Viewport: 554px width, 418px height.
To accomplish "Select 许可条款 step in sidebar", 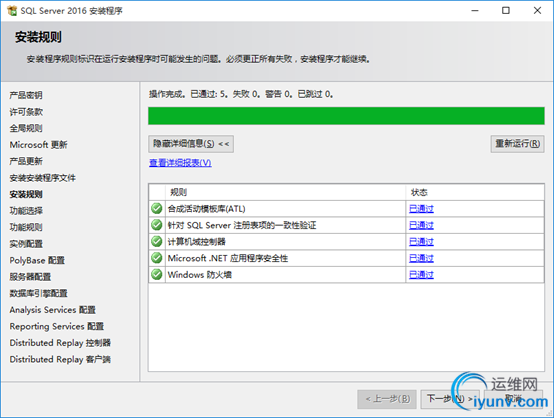I will [26, 112].
